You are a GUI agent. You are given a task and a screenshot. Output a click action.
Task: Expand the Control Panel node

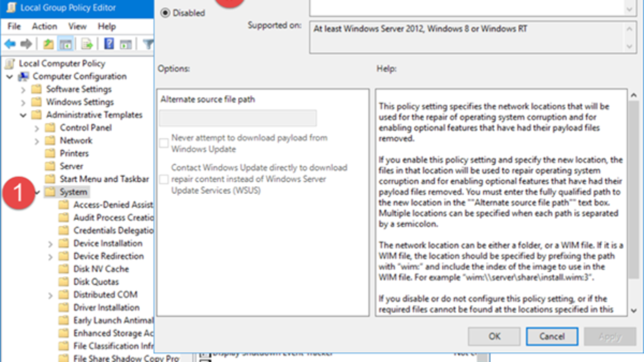coord(36,128)
